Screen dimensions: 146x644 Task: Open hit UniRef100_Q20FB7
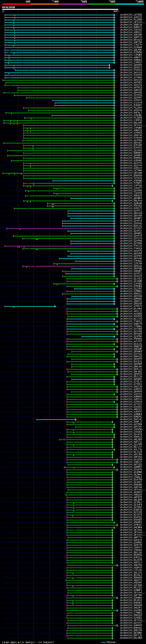131,98
